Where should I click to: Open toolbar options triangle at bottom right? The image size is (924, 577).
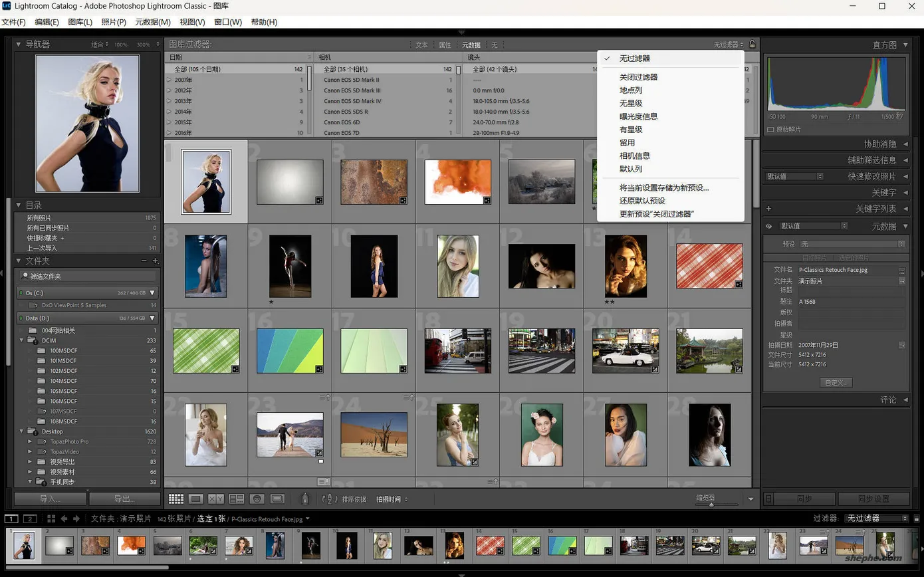coord(751,499)
